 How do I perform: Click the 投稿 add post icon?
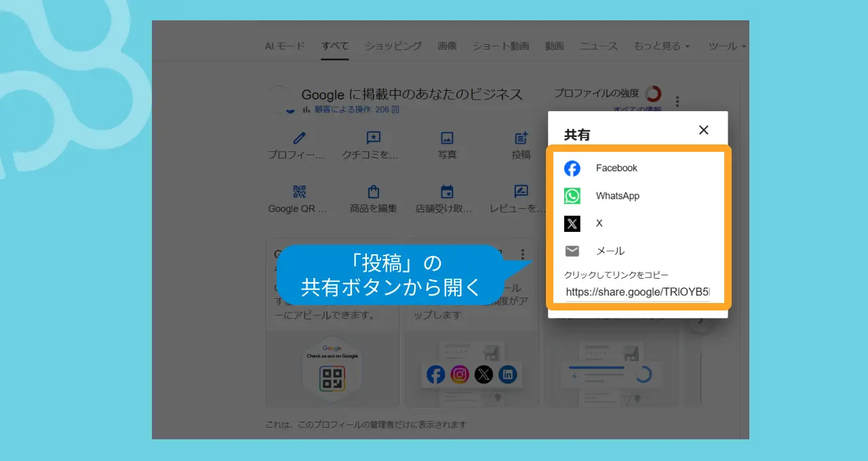pyautogui.click(x=521, y=138)
